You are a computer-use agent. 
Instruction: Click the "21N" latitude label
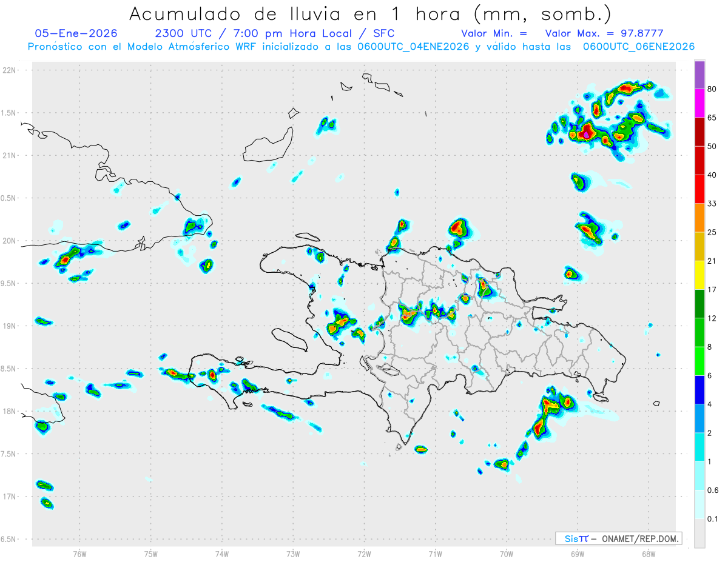click(x=10, y=155)
